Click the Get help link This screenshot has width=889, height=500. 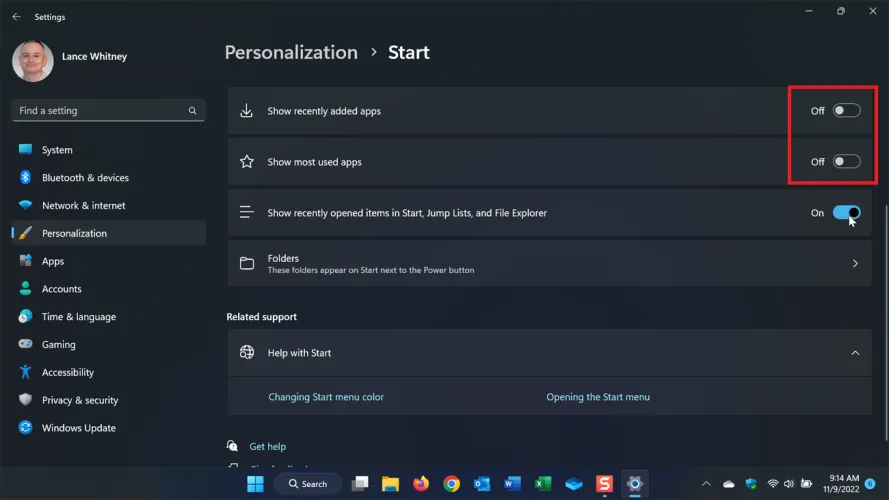267,447
